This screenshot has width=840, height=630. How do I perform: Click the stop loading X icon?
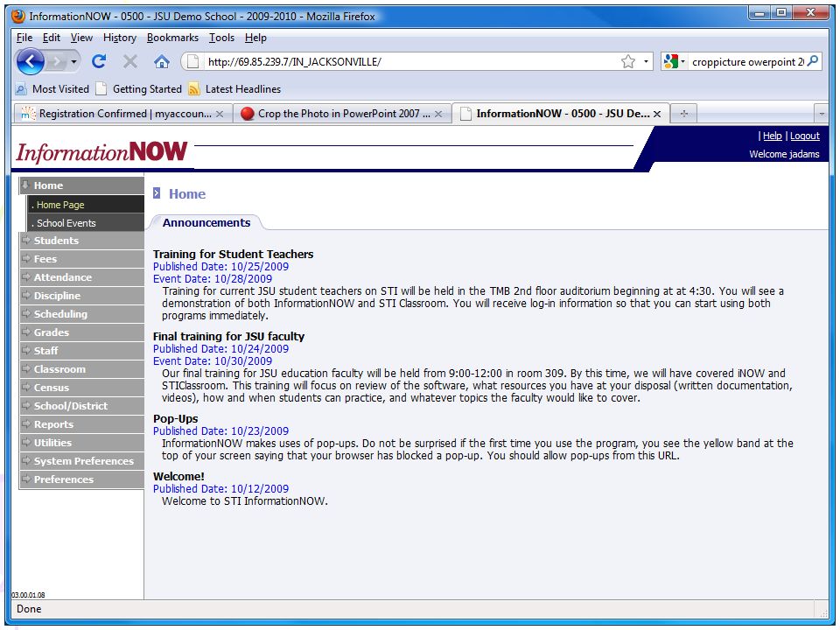(x=130, y=61)
